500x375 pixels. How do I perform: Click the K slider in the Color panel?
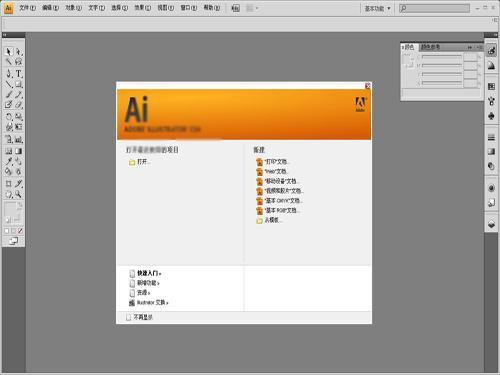(x=441, y=83)
